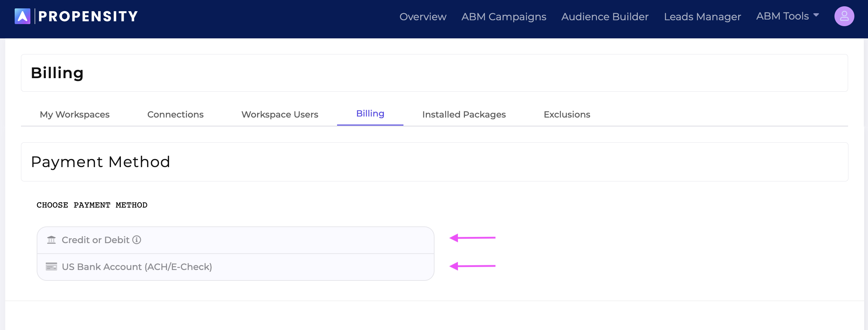Screen dimensions: 868x330
Task: Click the bank icon beside Credit or Debit
Action: [x=51, y=240]
